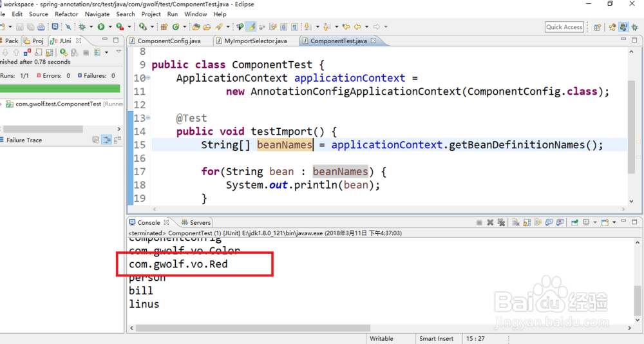
Task: Click the Print toolbar icon
Action: pos(41,27)
